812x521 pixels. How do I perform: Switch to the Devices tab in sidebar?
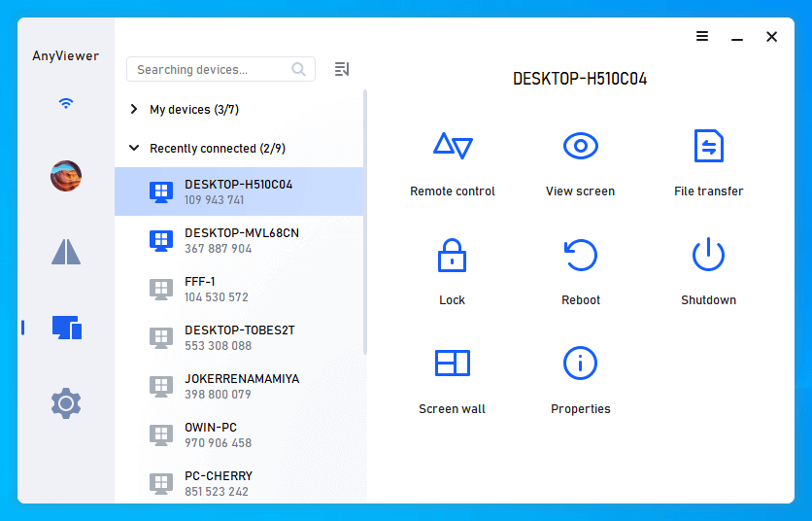point(67,328)
